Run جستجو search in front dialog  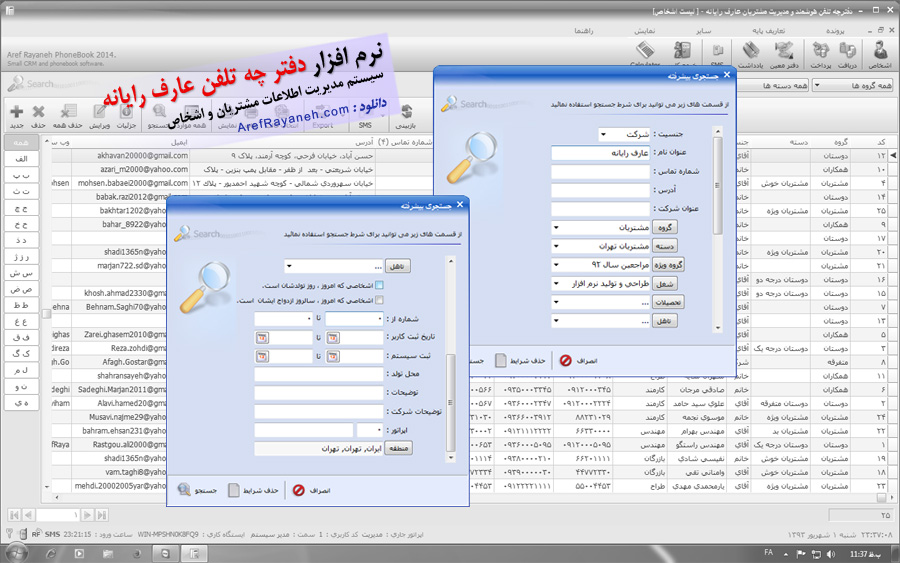point(197,490)
